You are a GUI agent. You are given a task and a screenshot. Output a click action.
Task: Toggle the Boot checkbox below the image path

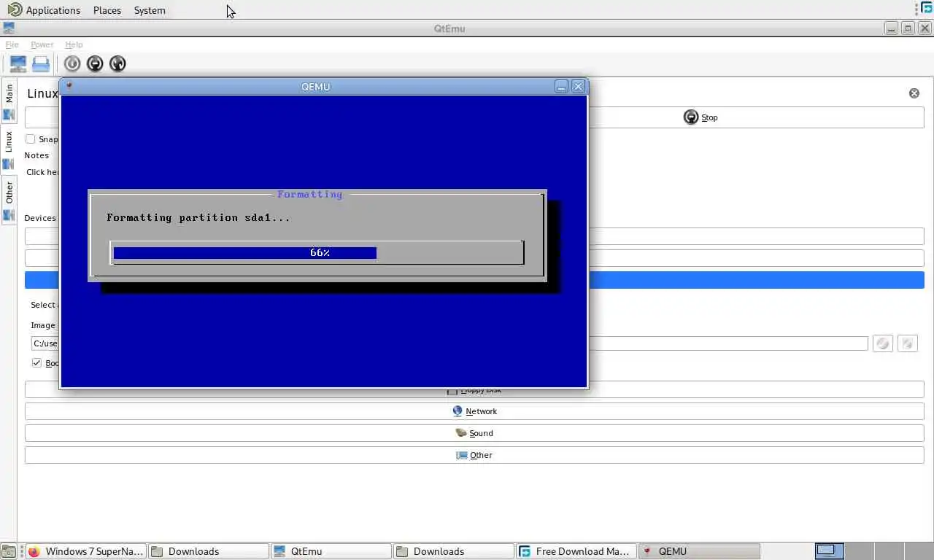(36, 362)
